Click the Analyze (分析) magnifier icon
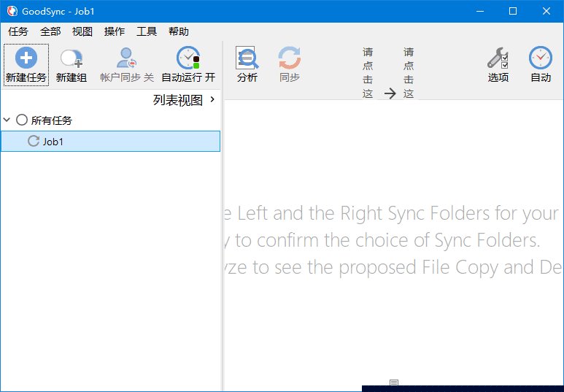Image resolution: width=564 pixels, height=392 pixels. [247, 58]
